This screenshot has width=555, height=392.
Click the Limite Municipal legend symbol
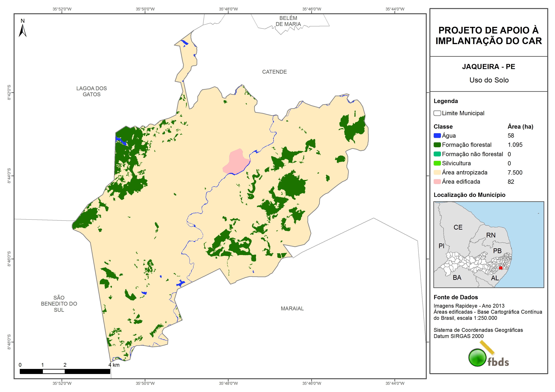point(437,113)
